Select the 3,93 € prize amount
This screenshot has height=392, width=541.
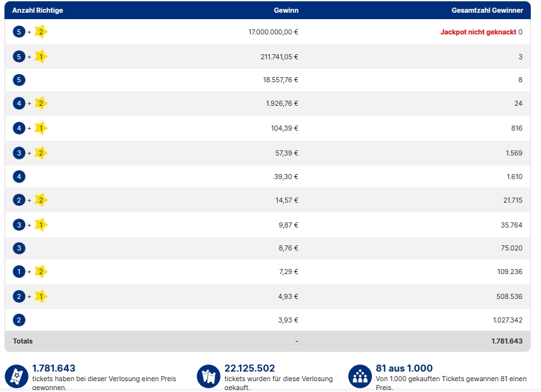tap(288, 320)
